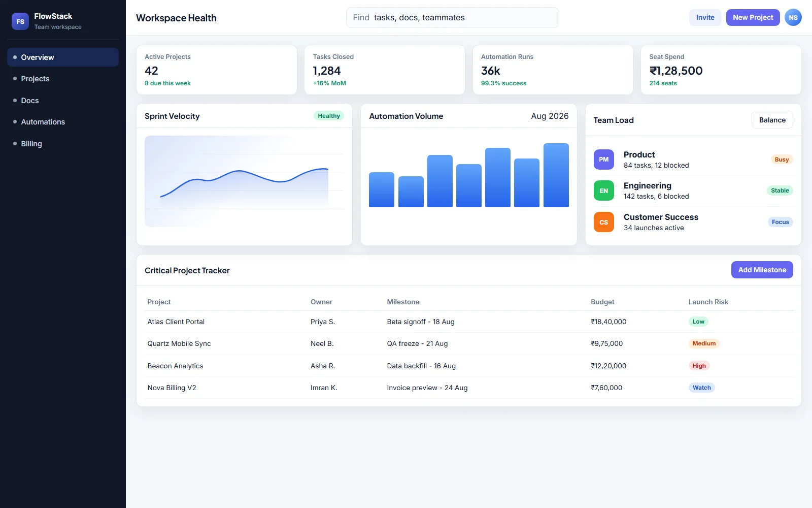Click owner Priya S.
This screenshot has height=508, width=812.
323,322
